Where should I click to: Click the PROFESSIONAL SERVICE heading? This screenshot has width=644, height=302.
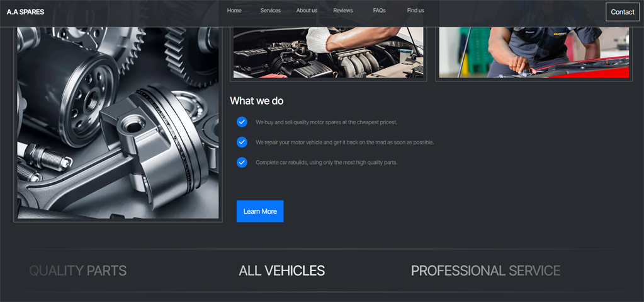pyautogui.click(x=485, y=270)
